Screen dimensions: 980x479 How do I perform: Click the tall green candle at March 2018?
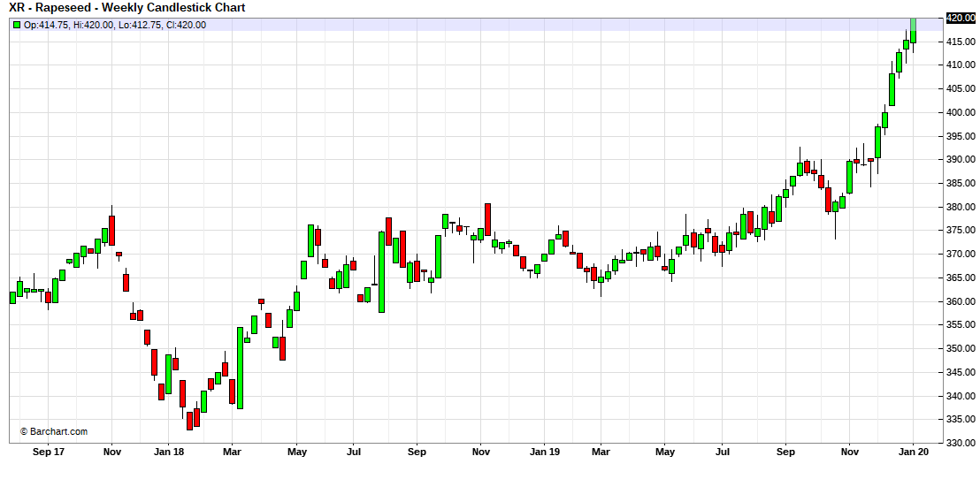240,368
